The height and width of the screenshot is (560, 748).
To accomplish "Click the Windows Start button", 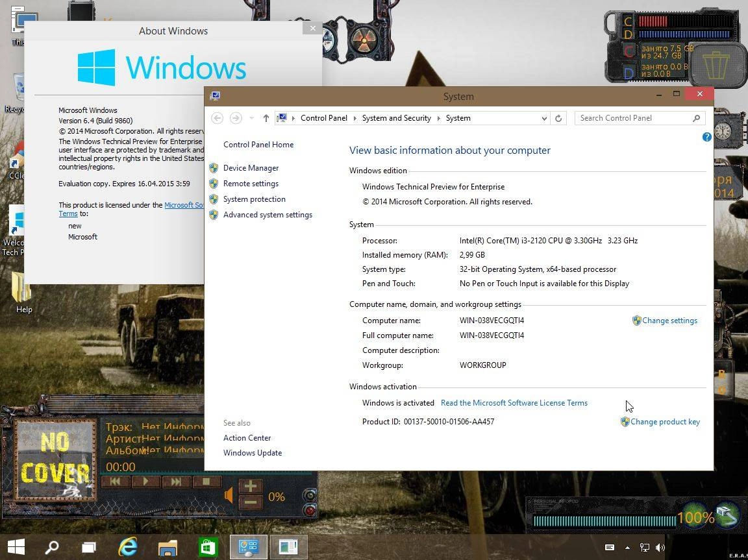I will tap(17, 546).
